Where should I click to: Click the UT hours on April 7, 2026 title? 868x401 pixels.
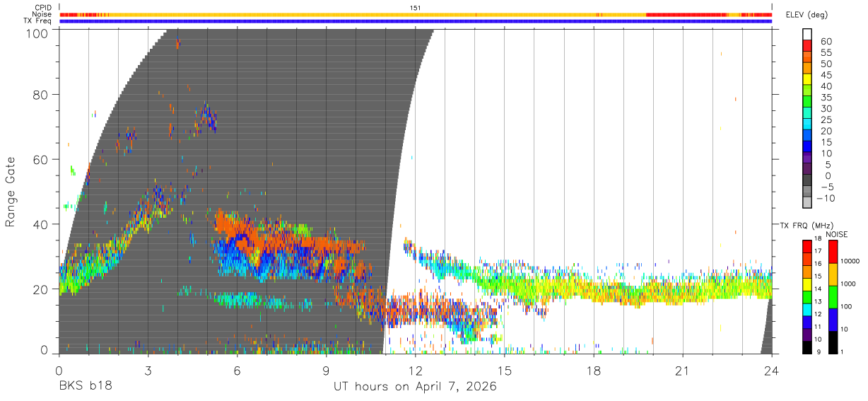[x=415, y=387]
